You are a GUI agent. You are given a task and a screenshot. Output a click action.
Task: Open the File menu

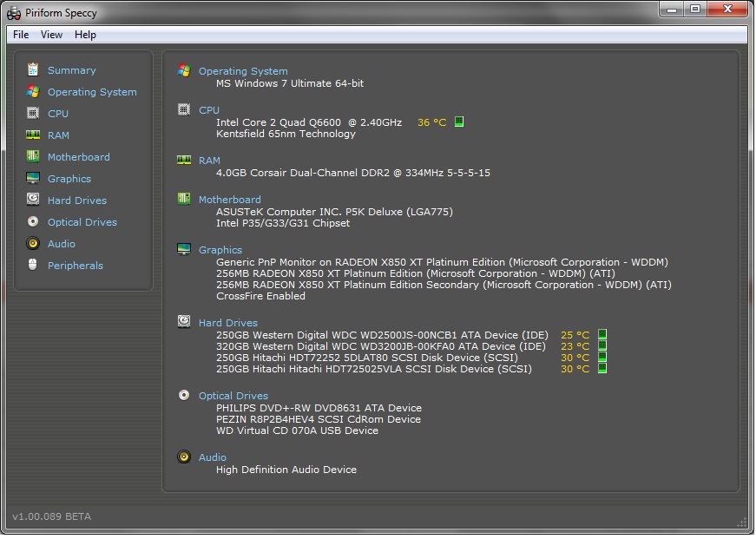point(21,35)
